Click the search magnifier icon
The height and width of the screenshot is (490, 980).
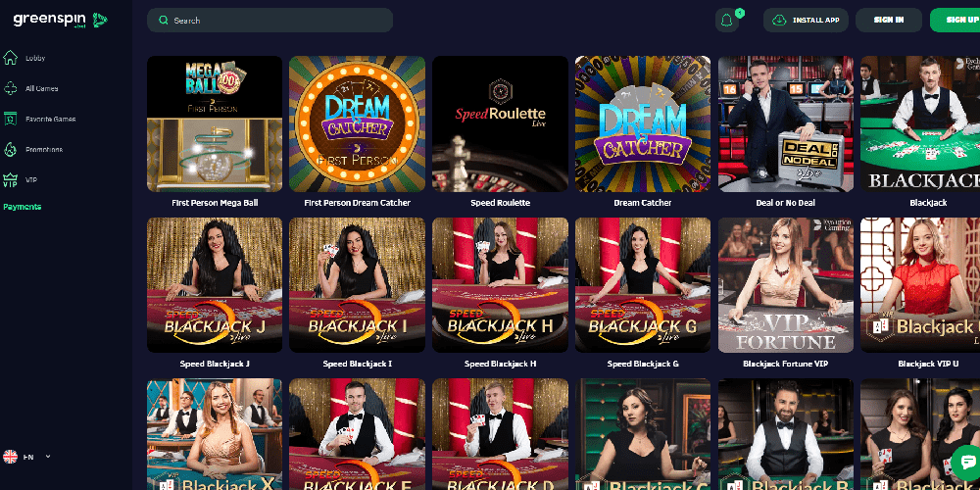tap(164, 21)
